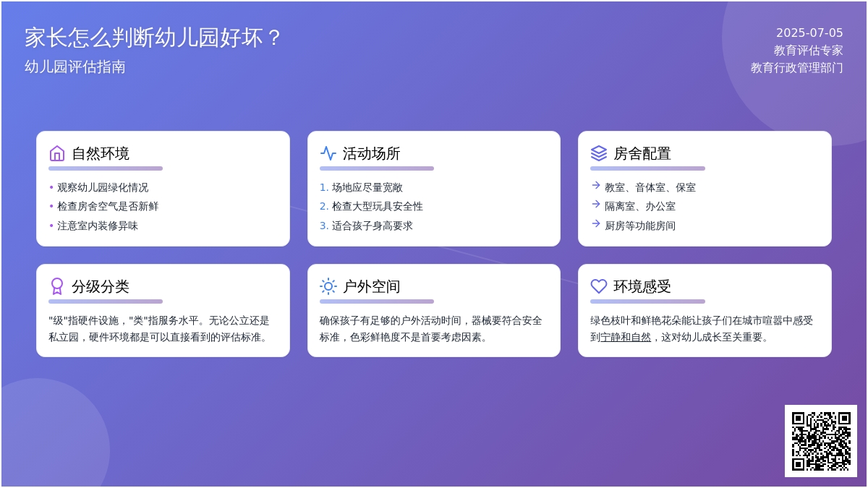Click the QR code image
Viewport: 868px width, 488px height.
(x=821, y=441)
